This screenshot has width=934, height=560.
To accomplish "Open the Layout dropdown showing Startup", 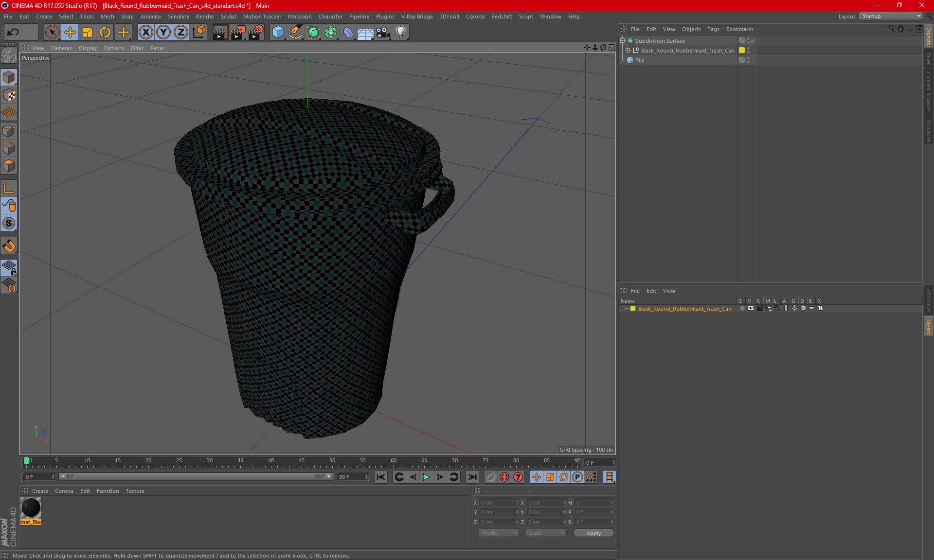I will tap(891, 16).
